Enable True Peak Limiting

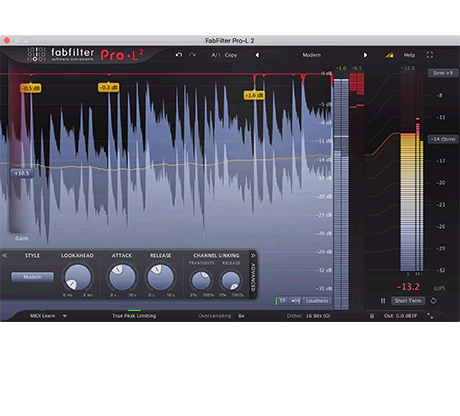(134, 316)
